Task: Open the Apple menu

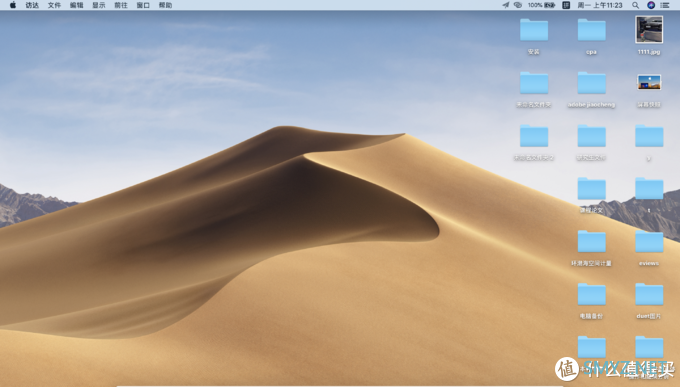Action: tap(13, 5)
